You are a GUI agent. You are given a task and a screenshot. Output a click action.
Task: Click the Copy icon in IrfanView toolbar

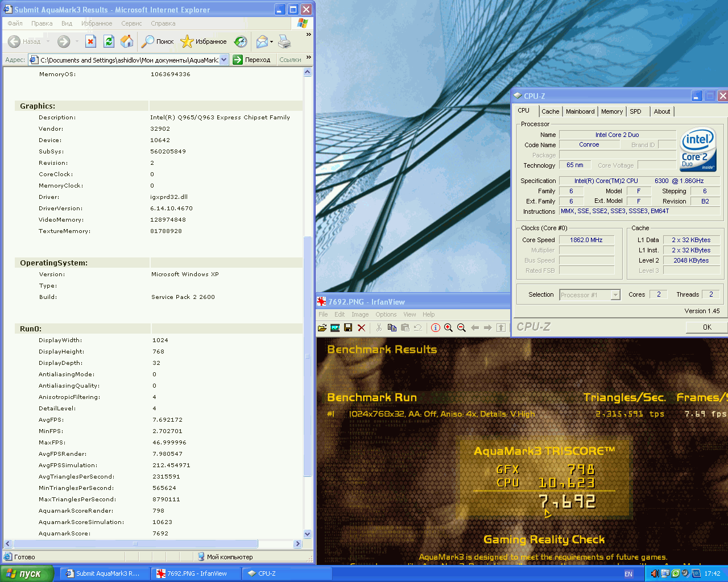[x=392, y=327]
